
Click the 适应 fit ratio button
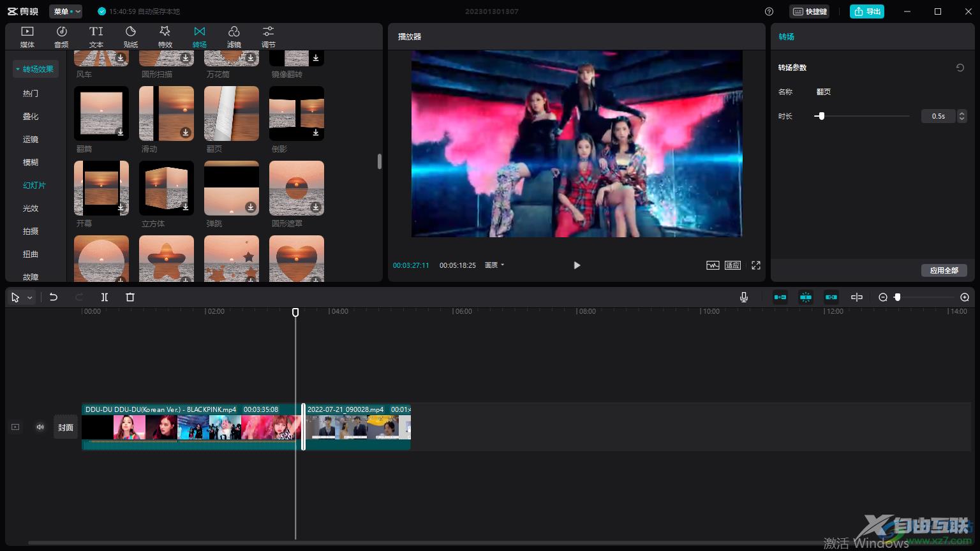[732, 265]
